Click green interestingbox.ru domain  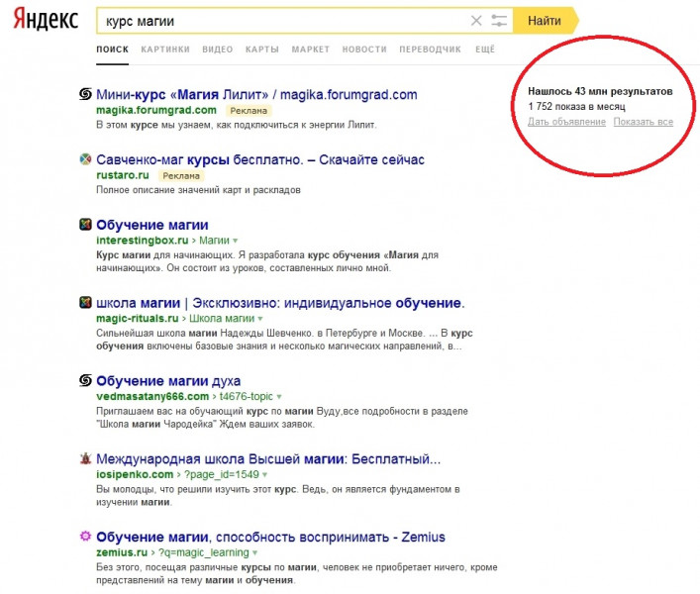142,241
